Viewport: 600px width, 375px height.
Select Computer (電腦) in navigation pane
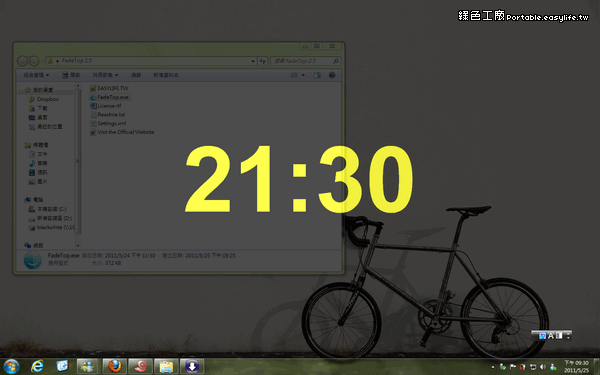click(34, 200)
